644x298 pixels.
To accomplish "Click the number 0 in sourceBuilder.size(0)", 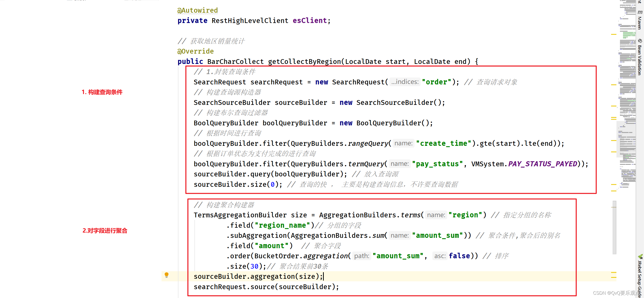I will click(273, 184).
